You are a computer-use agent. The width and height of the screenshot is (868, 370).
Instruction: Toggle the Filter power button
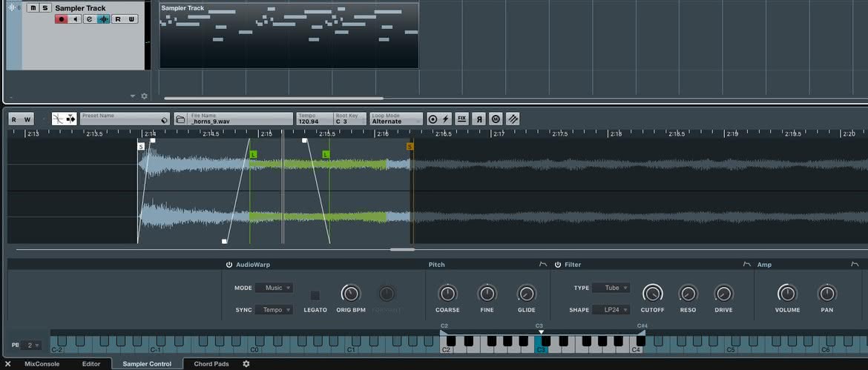558,265
